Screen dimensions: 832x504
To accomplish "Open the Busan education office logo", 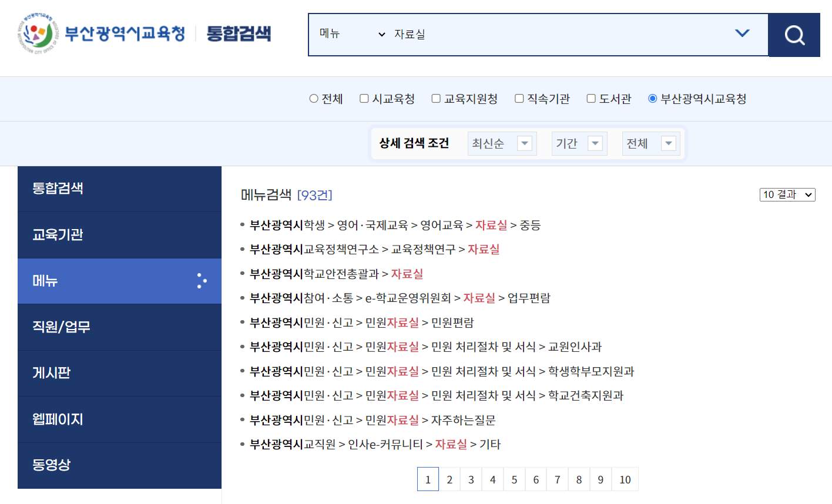I will (x=102, y=33).
